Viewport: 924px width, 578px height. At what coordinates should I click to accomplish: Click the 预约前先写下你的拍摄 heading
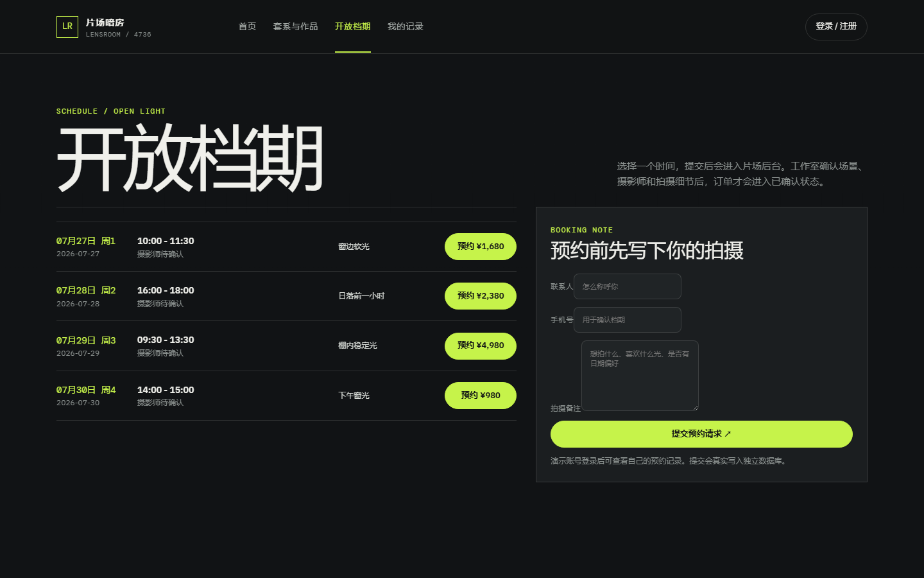click(x=647, y=250)
